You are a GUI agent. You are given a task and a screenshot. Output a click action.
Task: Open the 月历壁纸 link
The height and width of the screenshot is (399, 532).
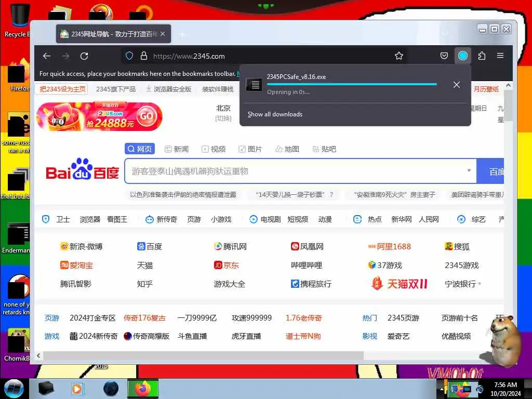coord(486,89)
